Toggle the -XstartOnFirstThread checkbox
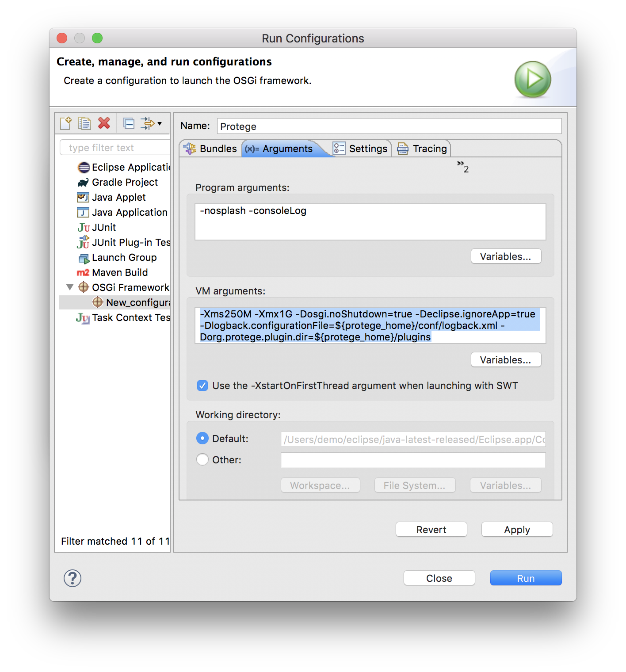This screenshot has height=672, width=626. (202, 386)
